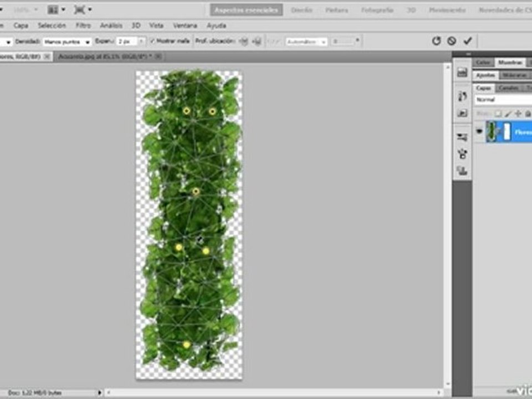This screenshot has width=532, height=399.
Task: Click the move pin forward depth icon
Action: pos(244,42)
